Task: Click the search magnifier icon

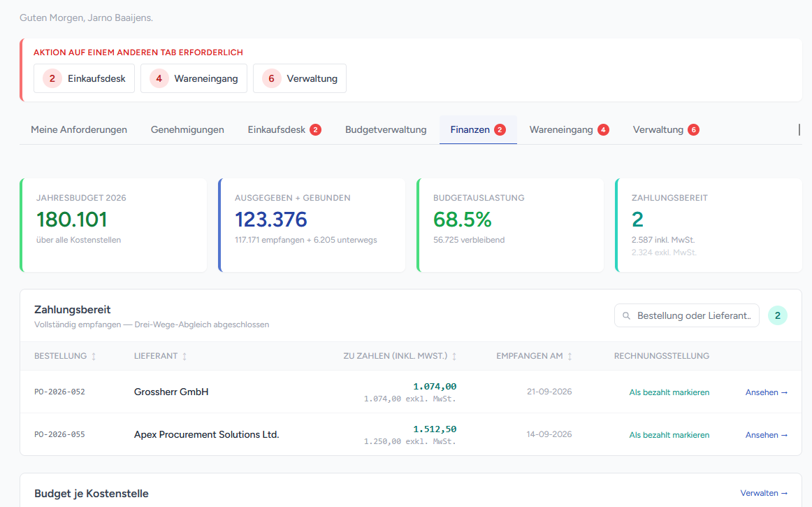Action: coord(626,315)
